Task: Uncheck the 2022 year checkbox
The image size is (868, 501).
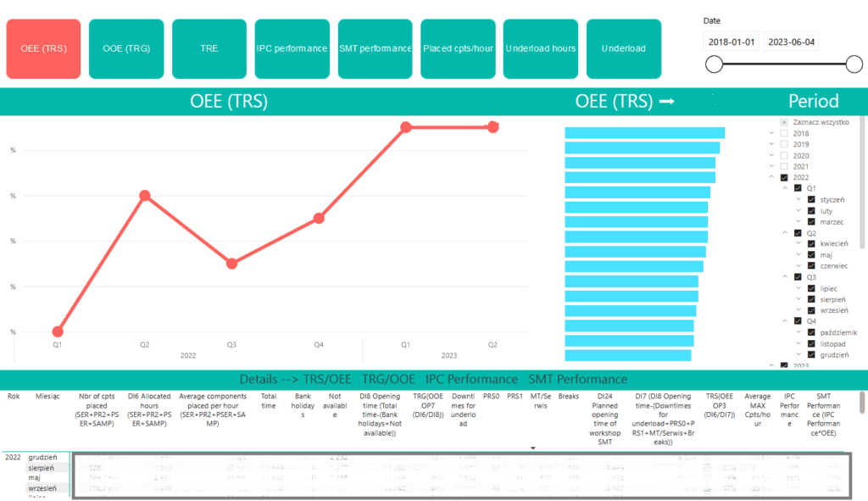Action: click(x=784, y=178)
